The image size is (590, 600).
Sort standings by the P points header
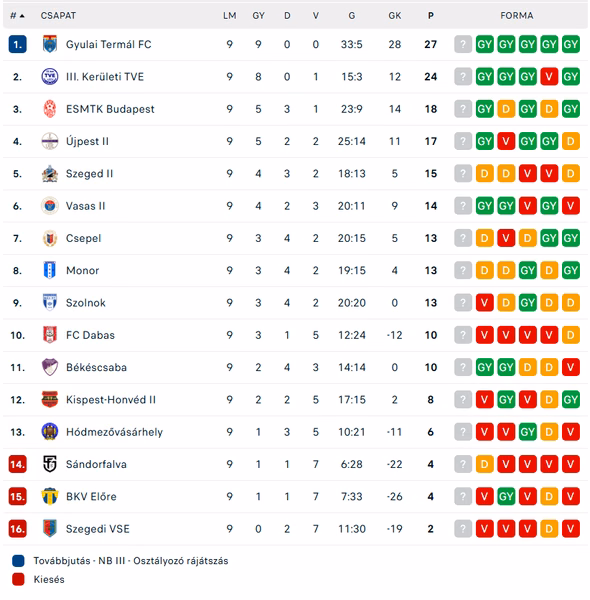431,16
